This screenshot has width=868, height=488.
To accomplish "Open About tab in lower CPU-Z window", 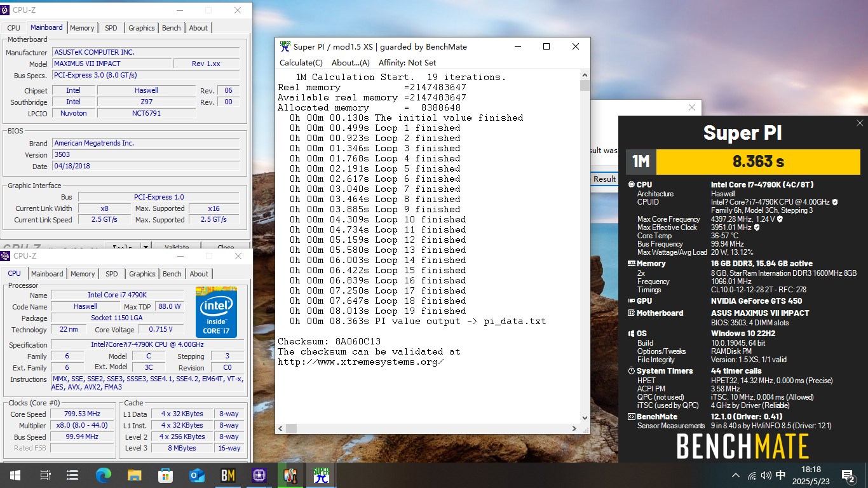I will (x=199, y=274).
